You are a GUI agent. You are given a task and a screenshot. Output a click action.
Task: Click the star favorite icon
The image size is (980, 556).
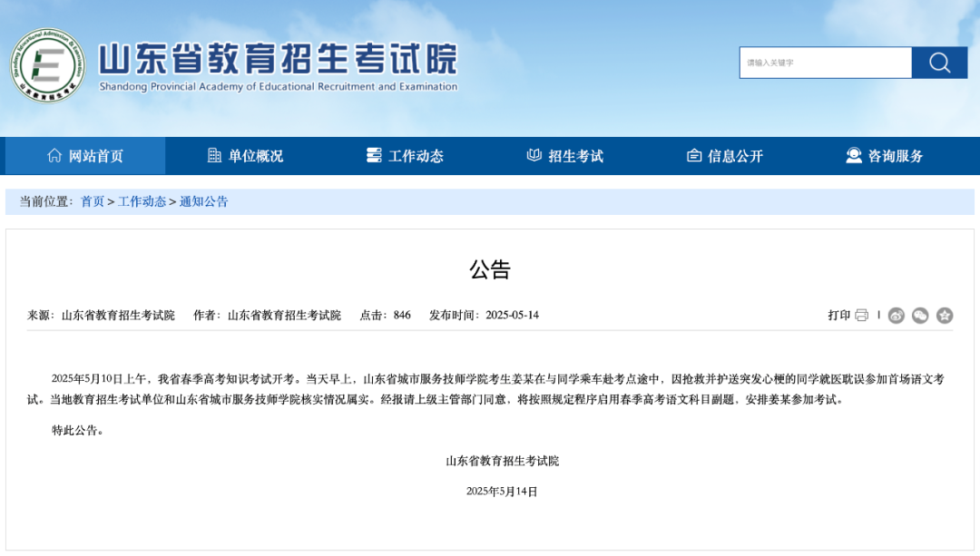point(945,315)
